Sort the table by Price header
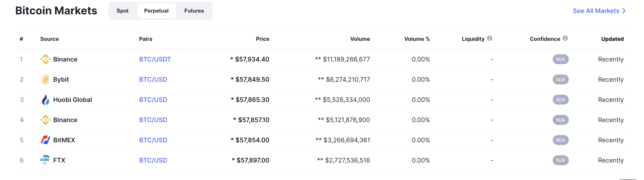644x180 pixels. (262, 39)
